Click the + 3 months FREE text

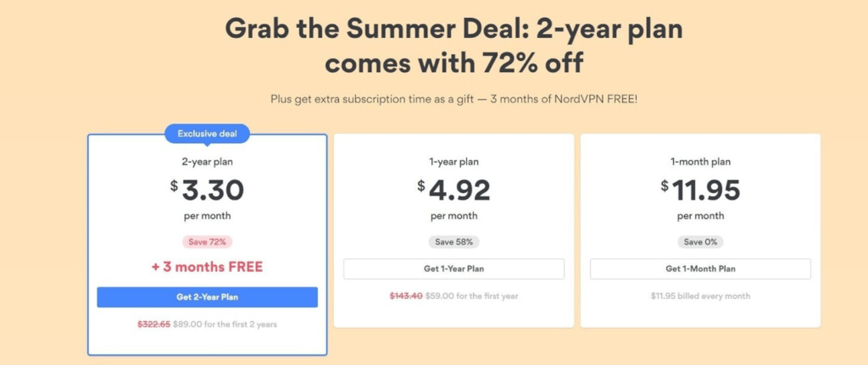pyautogui.click(x=207, y=268)
